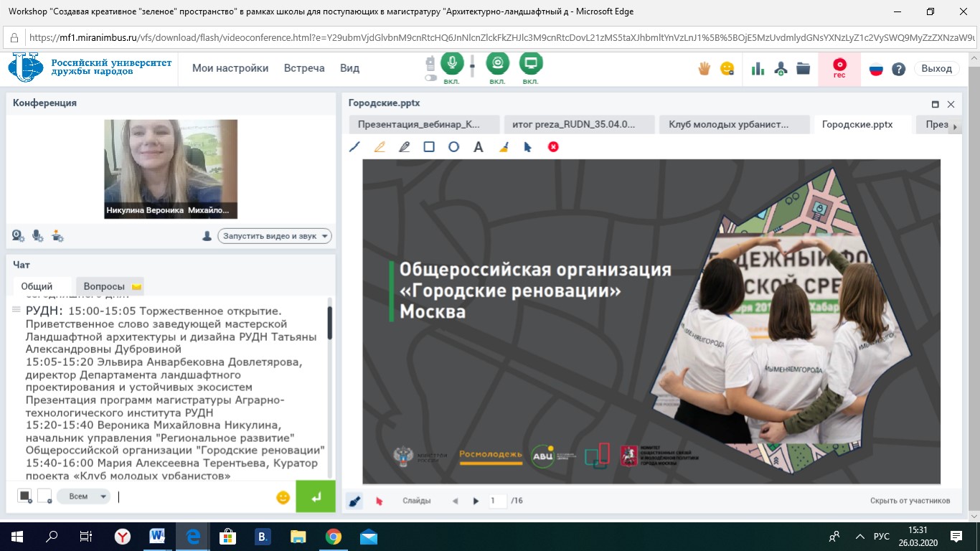Open the files folder icon
Image resolution: width=980 pixels, height=551 pixels.
(x=803, y=69)
